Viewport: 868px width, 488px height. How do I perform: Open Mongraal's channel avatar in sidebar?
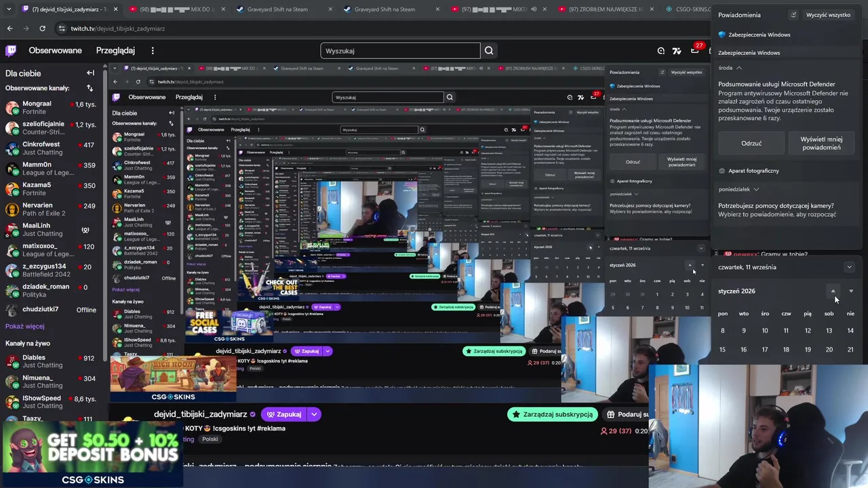(x=12, y=108)
